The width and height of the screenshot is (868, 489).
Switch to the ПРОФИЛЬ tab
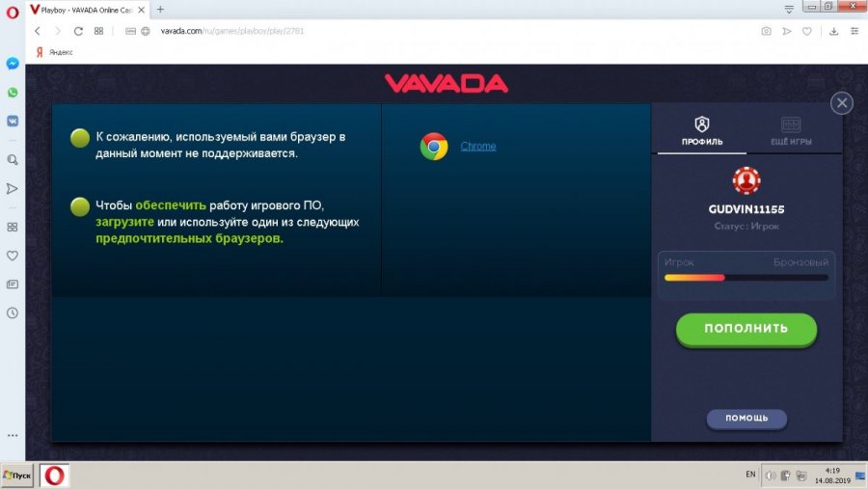click(701, 132)
